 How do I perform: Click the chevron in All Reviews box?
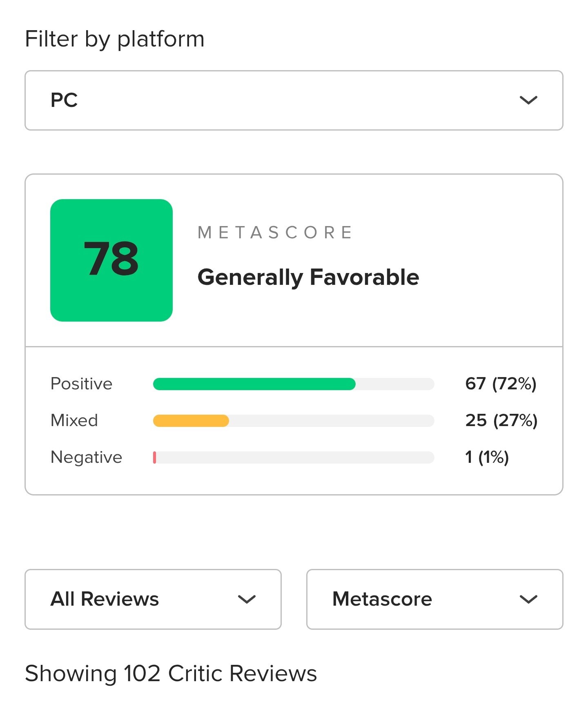click(x=247, y=599)
